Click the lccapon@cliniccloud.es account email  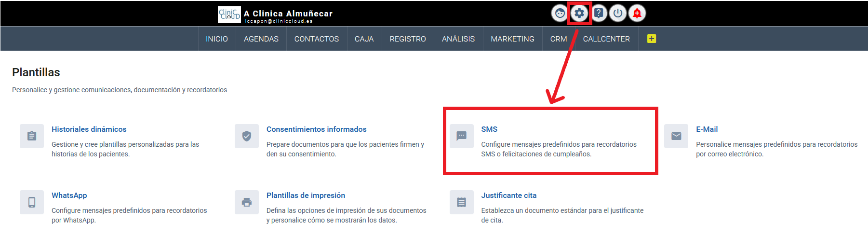pos(279,21)
